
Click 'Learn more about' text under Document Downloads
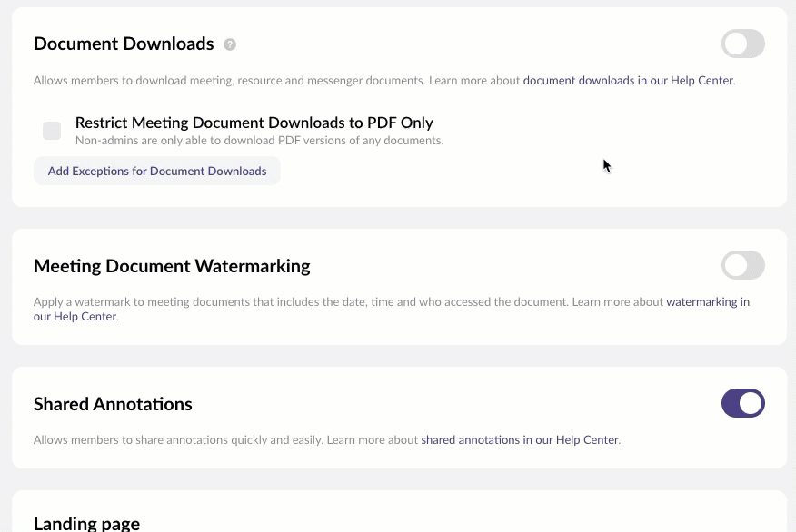click(x=473, y=80)
